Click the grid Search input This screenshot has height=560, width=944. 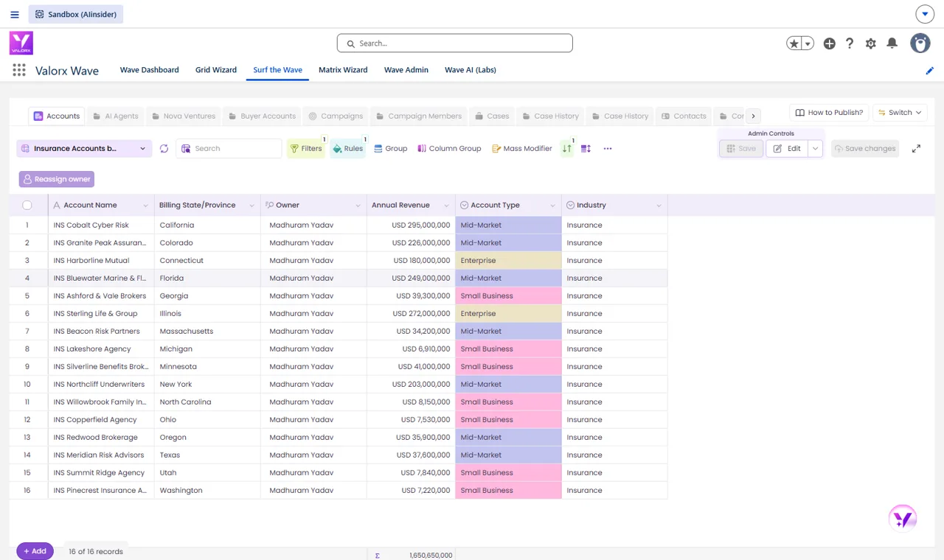pos(229,149)
